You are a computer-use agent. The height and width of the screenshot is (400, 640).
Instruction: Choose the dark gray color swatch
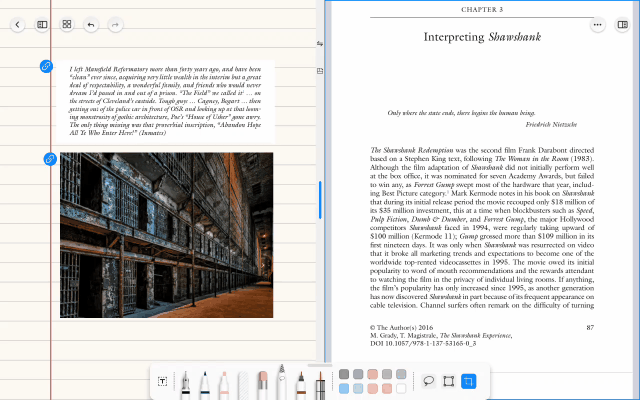(344, 374)
